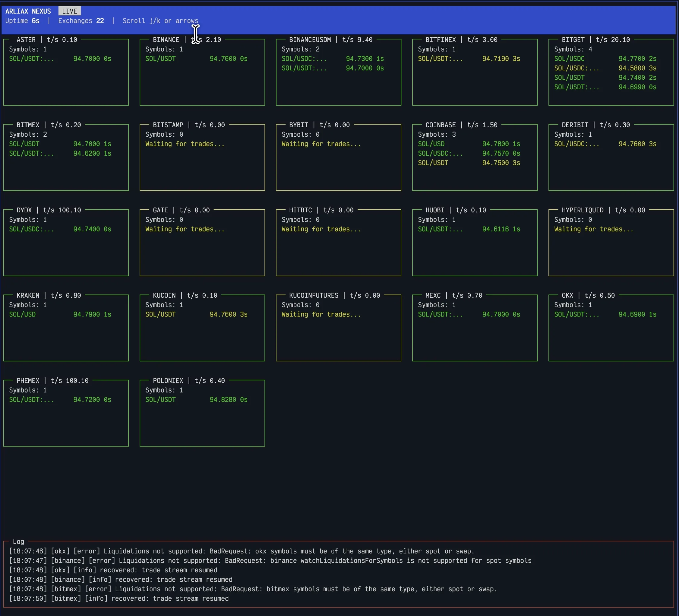Select the GATE panel header
679x616 pixels.
click(181, 210)
